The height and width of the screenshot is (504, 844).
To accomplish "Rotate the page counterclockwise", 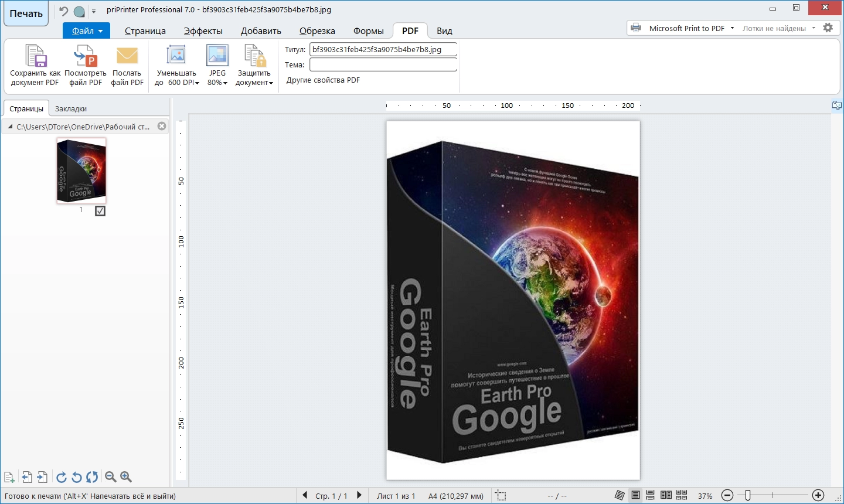I will 77,477.
